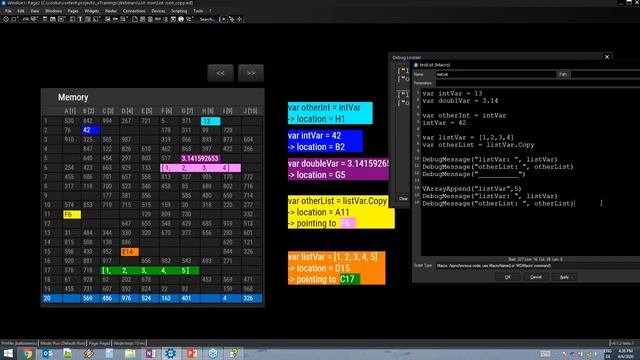Click orange 'var listVar = [1, 2, 3, 4, 5]' label
640x360 pixels.
coord(336,268)
